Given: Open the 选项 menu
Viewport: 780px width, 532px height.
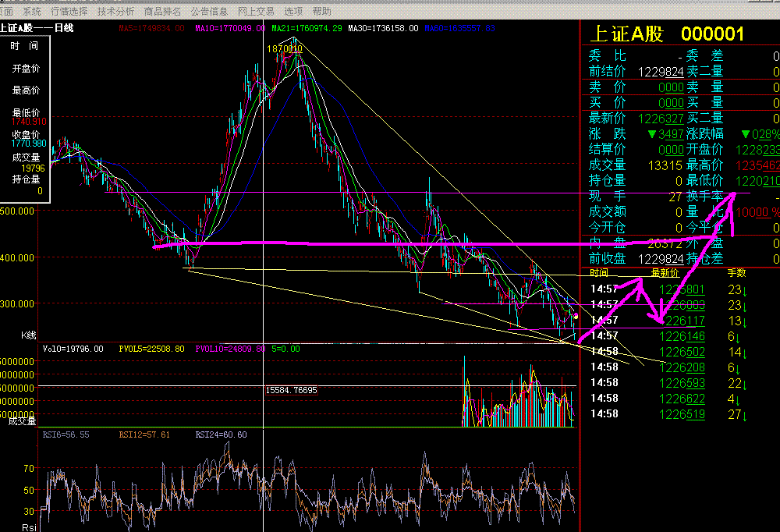Looking at the screenshot, I should click(293, 12).
